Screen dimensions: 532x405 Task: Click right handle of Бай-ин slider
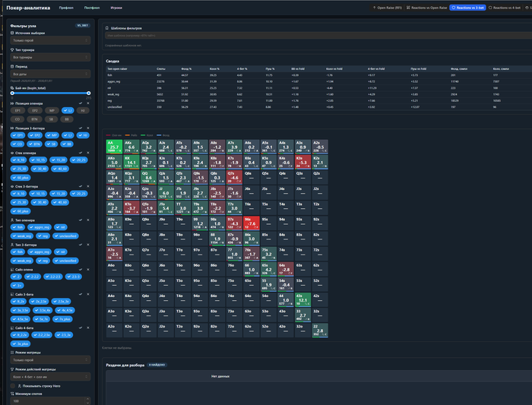click(x=89, y=93)
